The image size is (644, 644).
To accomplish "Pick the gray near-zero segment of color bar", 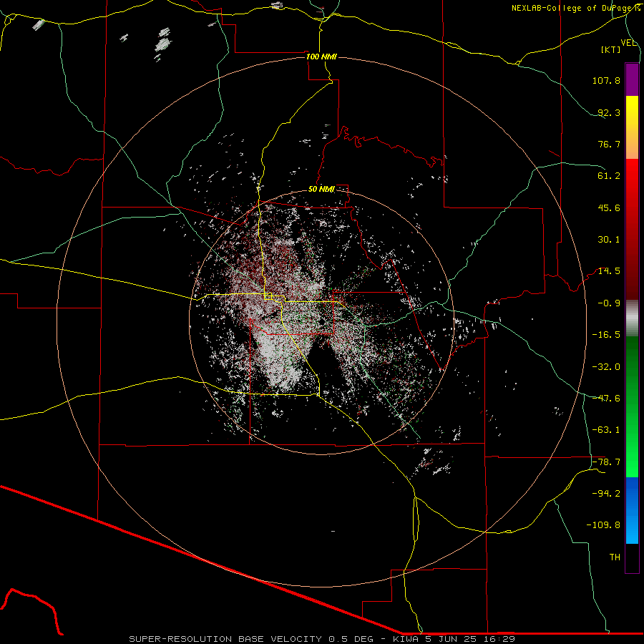I will (x=632, y=318).
